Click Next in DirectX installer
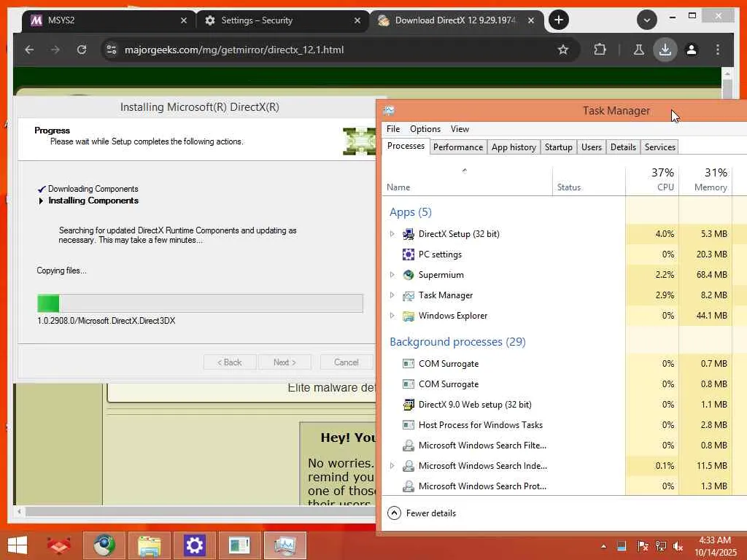747x560 pixels. pos(285,362)
